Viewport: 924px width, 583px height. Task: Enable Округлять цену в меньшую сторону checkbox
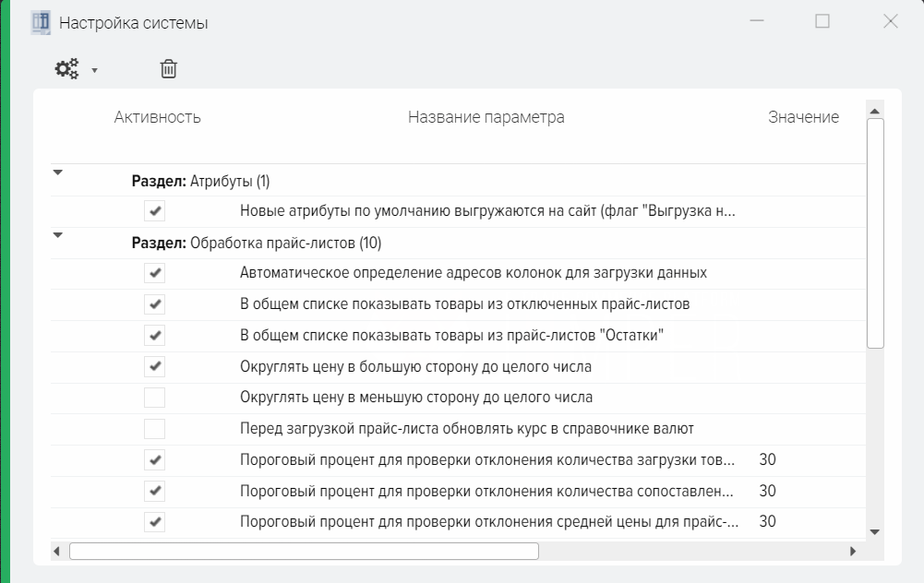click(154, 398)
